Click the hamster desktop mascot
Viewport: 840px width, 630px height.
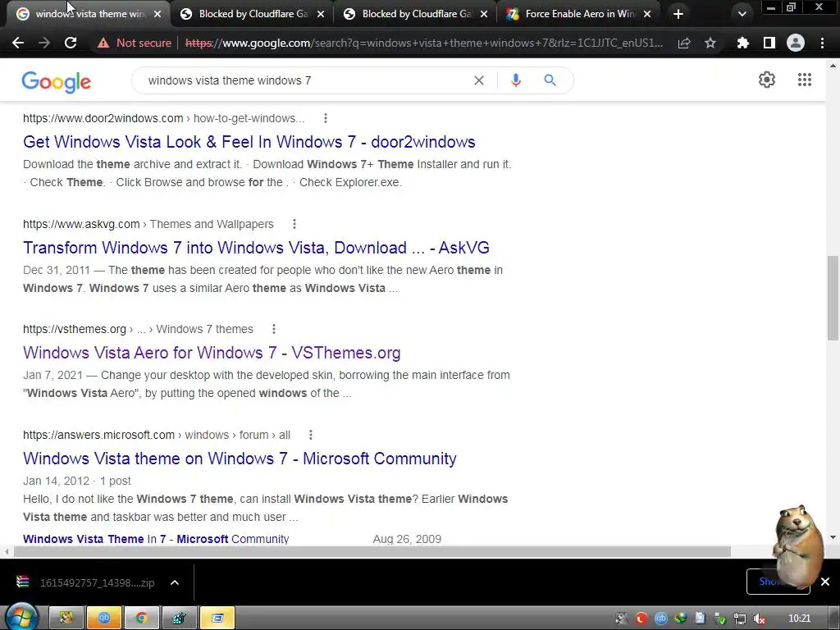[798, 546]
